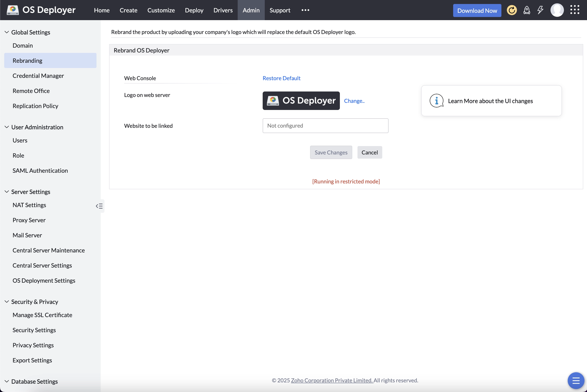Switch to the Deploy tab
Screen dimensions: 587x392
point(194,10)
